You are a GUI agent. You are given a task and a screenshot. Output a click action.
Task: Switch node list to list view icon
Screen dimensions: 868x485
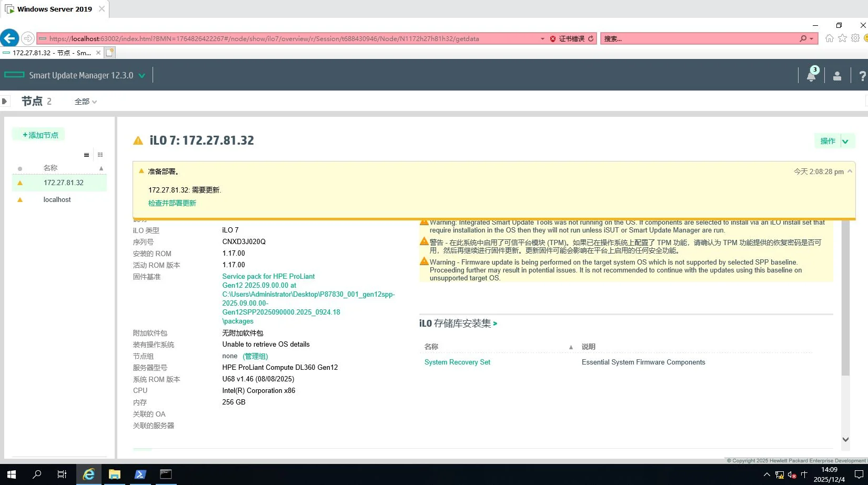tap(86, 155)
